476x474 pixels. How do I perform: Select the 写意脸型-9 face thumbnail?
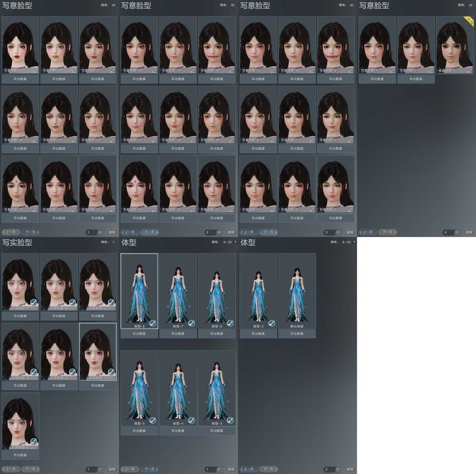[336, 43]
